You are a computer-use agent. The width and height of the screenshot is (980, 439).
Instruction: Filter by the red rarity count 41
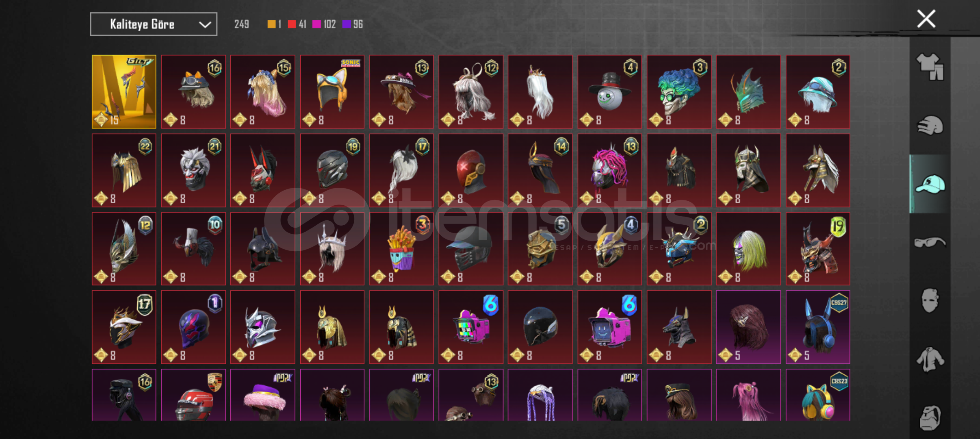point(297,24)
